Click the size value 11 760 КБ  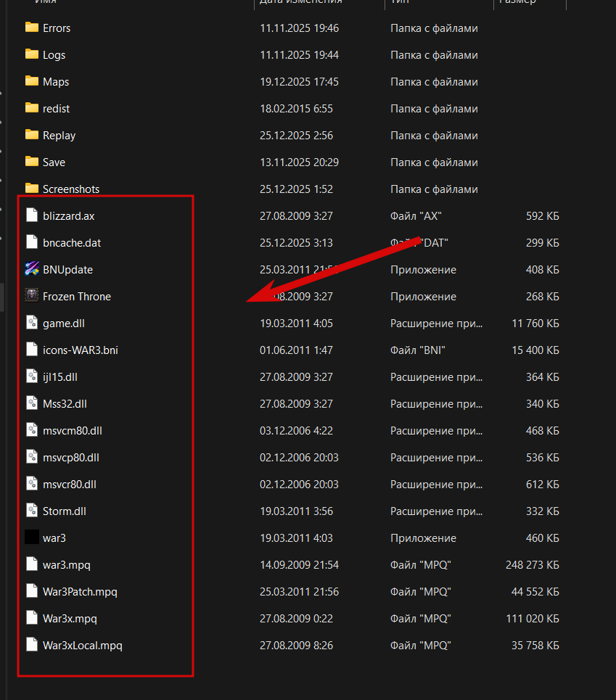click(535, 324)
